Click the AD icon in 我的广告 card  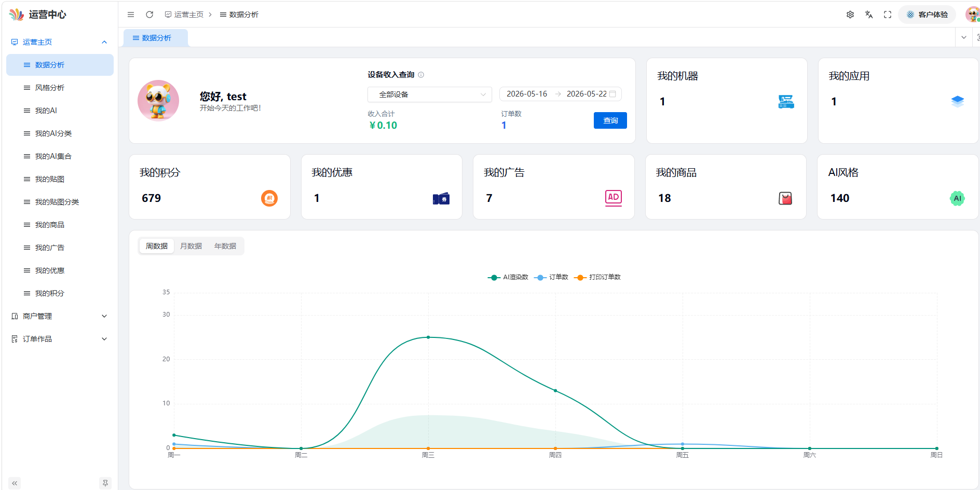point(614,198)
